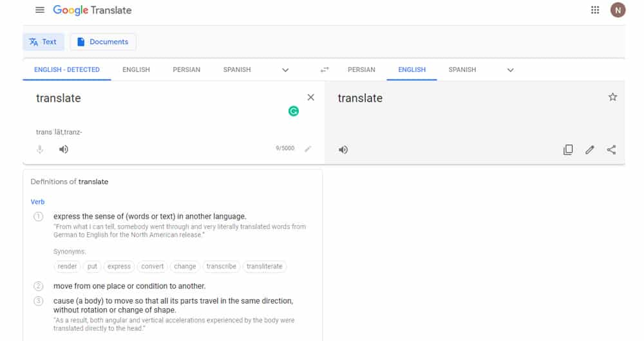Click the 9/5000 character counter

[285, 148]
